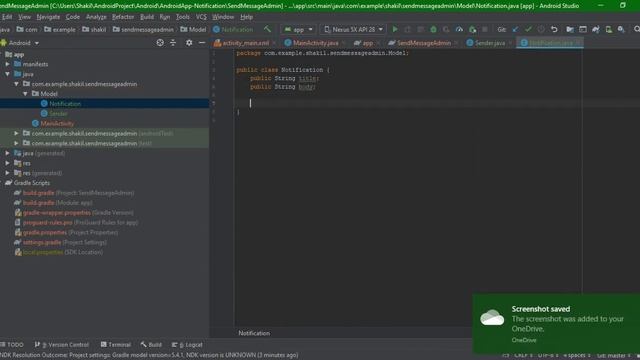Run the app with the green play icon
This screenshot has height=360, width=640.
395,29
